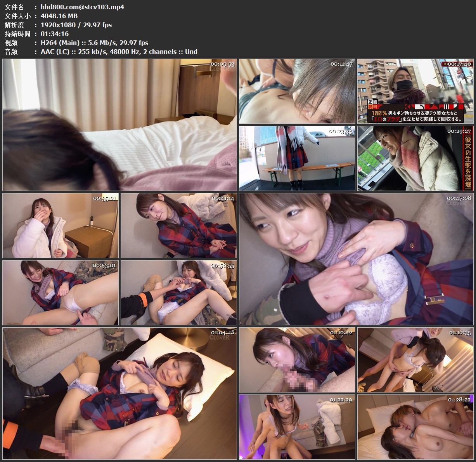Click the file size value 4048.16 MB
476x462 pixels.
[x=59, y=16]
